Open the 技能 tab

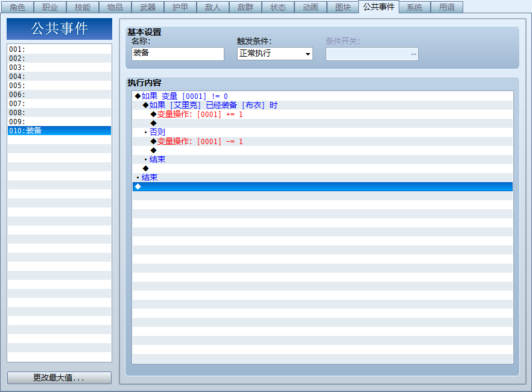click(x=83, y=7)
